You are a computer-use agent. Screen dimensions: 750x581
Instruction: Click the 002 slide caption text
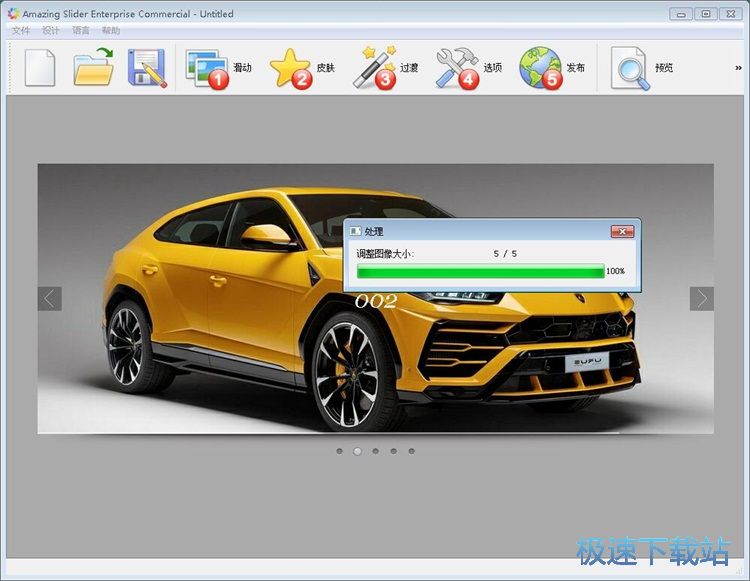(376, 301)
